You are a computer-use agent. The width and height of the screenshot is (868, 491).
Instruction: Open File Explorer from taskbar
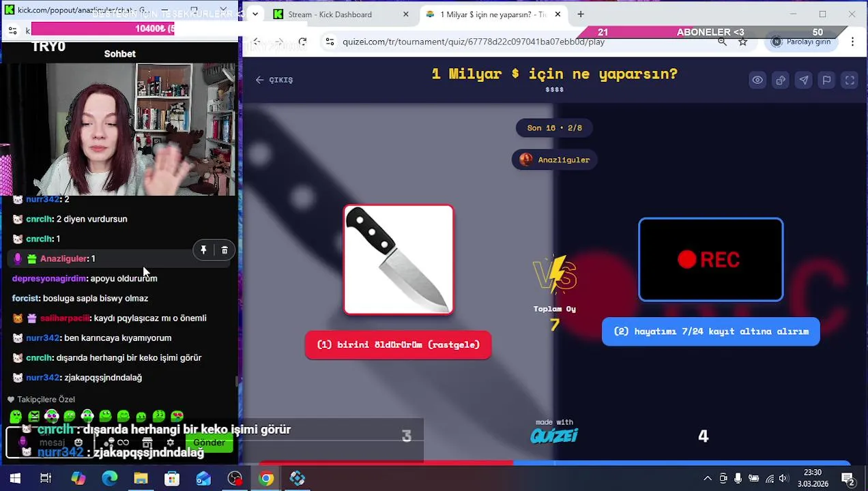pos(141,479)
